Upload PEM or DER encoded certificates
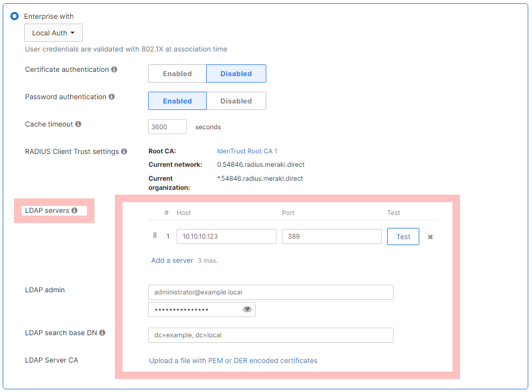The width and height of the screenshot is (532, 392). 232,360
